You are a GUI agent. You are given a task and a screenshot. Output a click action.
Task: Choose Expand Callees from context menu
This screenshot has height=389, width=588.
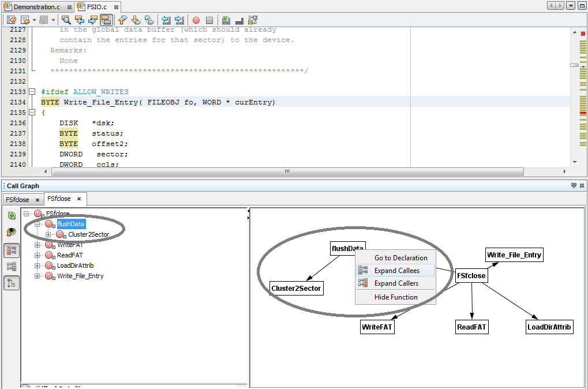point(396,271)
